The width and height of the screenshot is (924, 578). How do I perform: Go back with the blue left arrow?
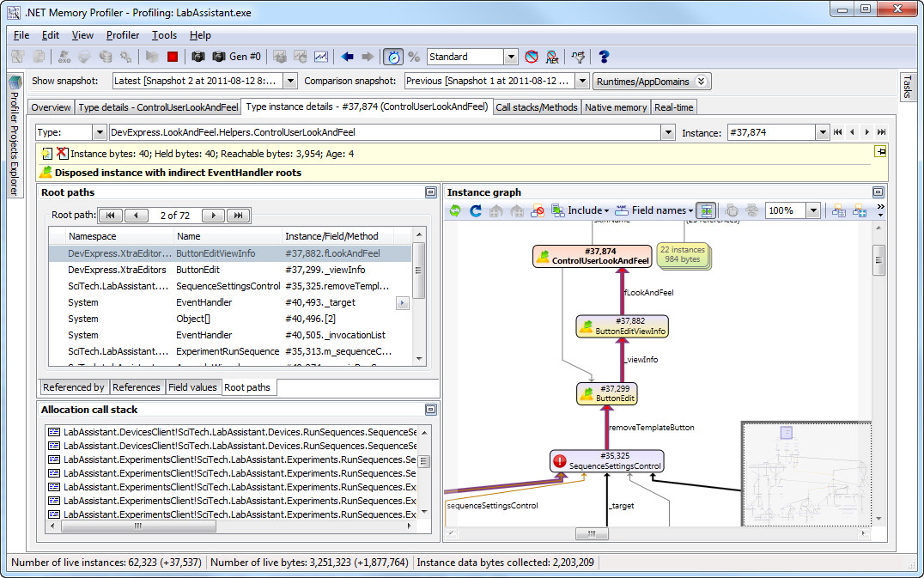pyautogui.click(x=347, y=57)
